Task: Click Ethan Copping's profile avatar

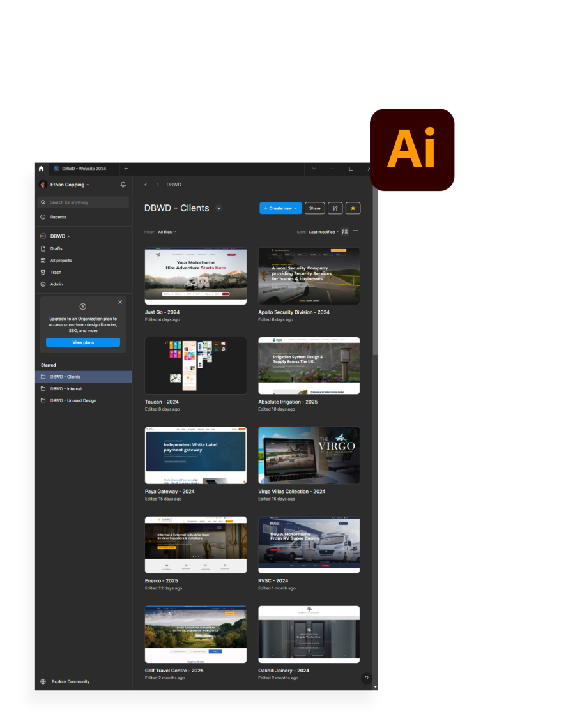Action: tap(43, 185)
